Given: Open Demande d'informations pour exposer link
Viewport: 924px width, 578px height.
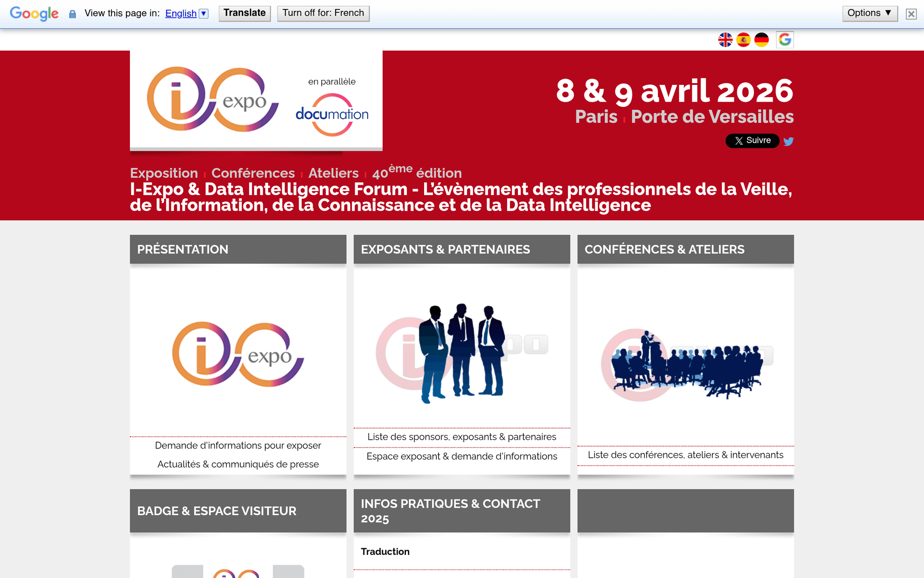Looking at the screenshot, I should click(238, 446).
